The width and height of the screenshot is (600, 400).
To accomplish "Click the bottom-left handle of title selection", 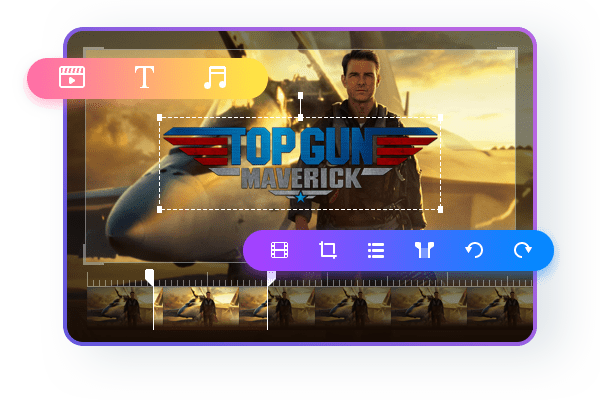I will [160, 209].
